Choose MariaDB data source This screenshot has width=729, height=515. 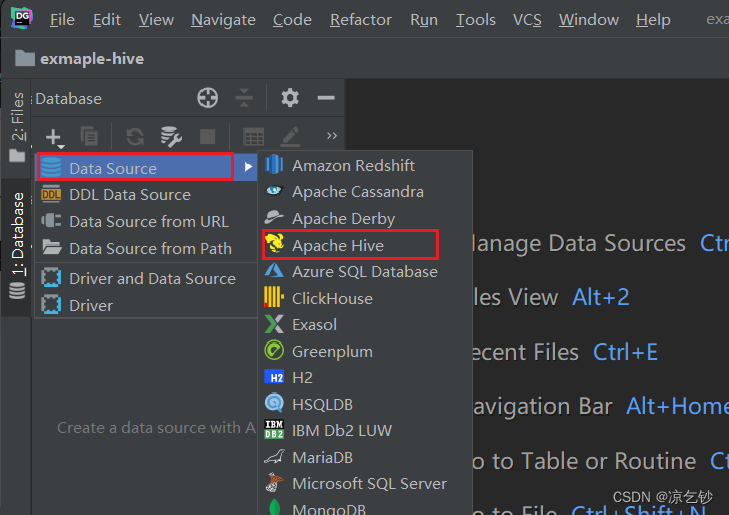click(365, 457)
